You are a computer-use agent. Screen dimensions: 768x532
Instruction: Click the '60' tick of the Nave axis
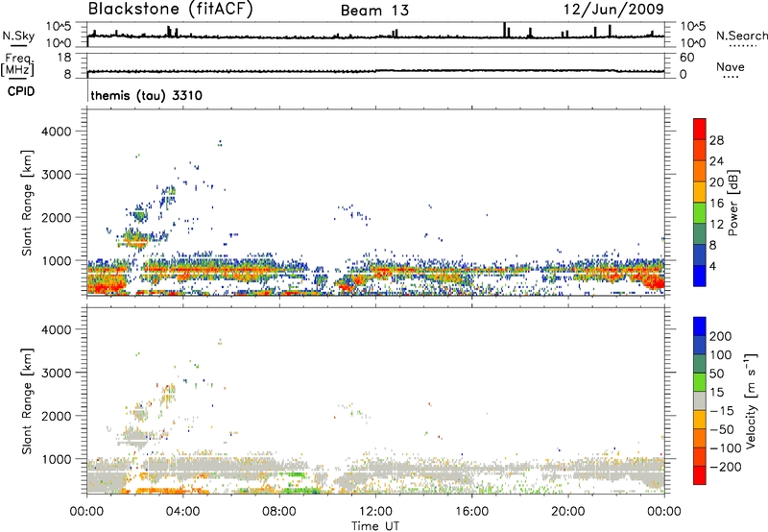(x=687, y=58)
